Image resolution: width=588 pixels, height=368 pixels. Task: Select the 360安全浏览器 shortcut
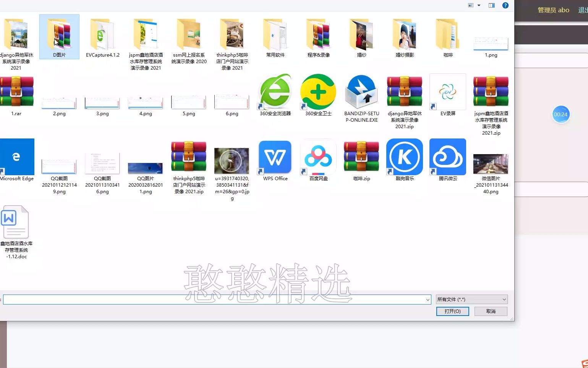(x=275, y=96)
